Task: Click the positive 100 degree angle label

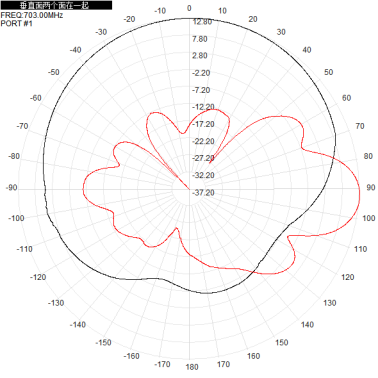Action: click(369, 218)
